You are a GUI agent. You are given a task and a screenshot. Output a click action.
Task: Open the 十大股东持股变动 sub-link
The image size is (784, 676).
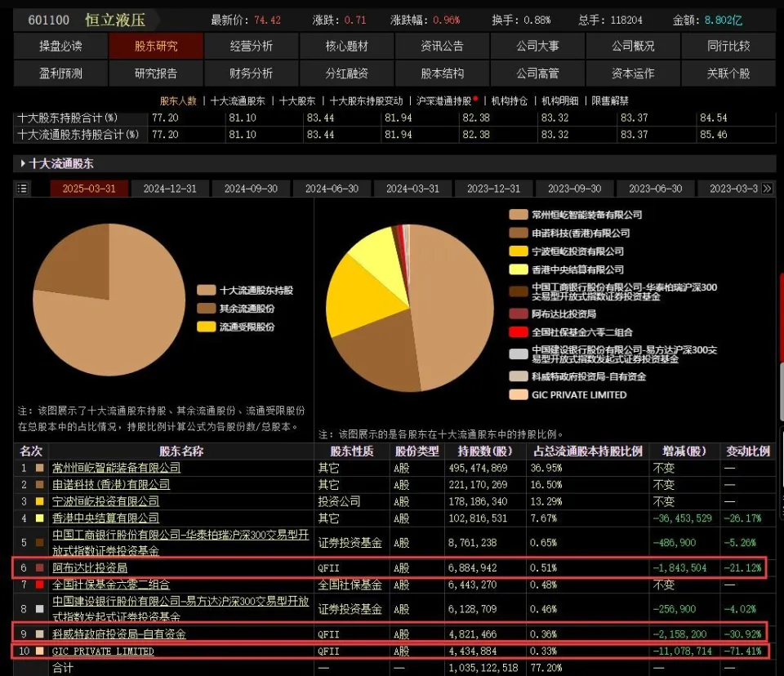pos(366,101)
